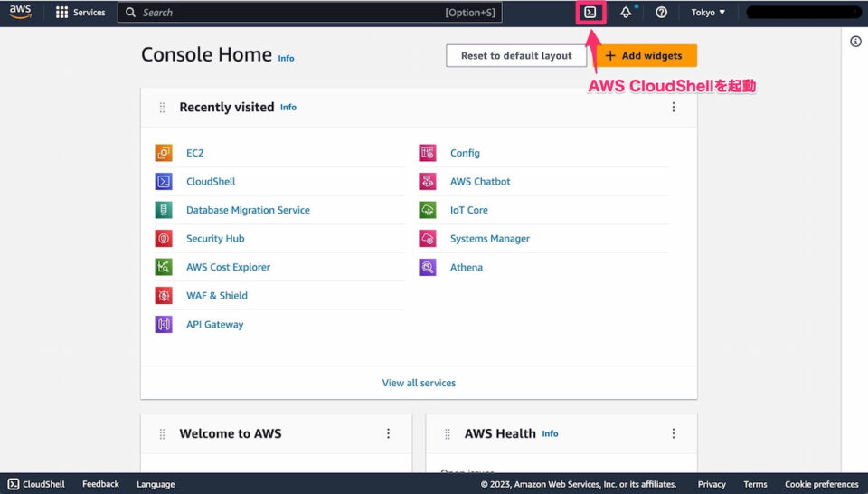
Task: Click the Add widgets button
Action: pos(646,55)
